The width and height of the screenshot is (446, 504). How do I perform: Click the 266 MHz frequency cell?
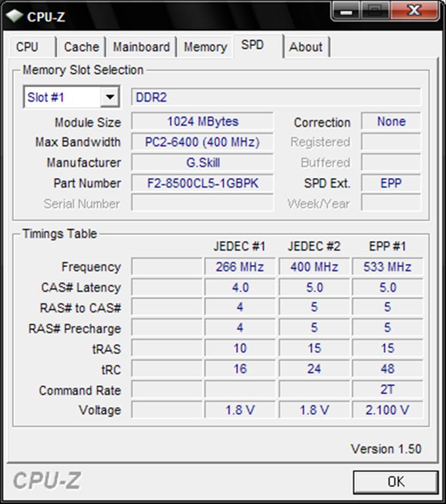coord(239,267)
